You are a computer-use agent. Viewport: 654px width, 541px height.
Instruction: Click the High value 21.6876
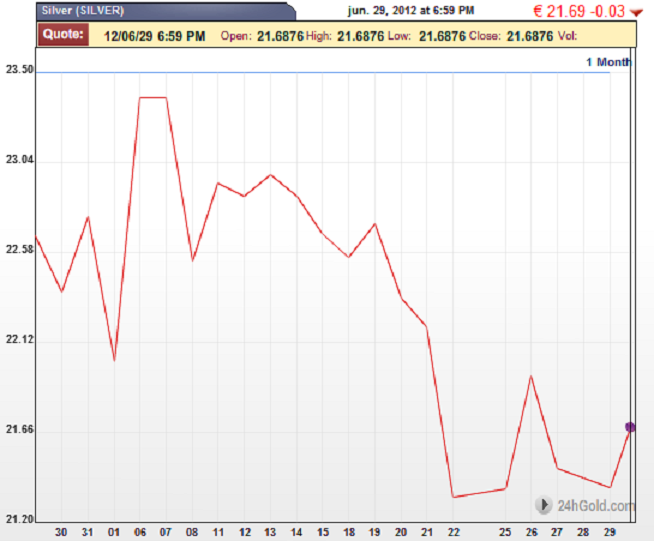click(x=360, y=36)
